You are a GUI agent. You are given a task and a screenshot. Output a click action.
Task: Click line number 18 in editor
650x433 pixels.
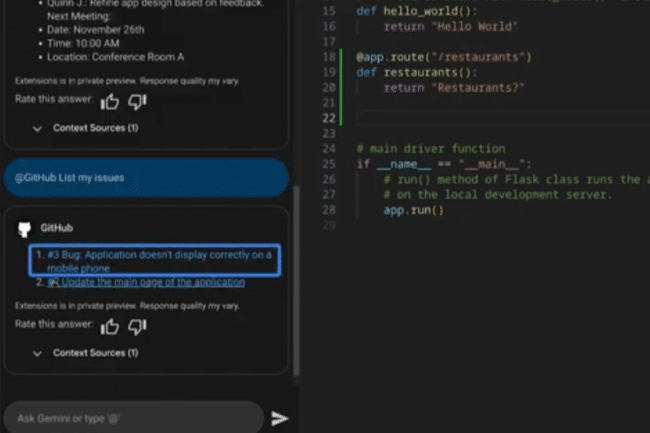tap(329, 57)
